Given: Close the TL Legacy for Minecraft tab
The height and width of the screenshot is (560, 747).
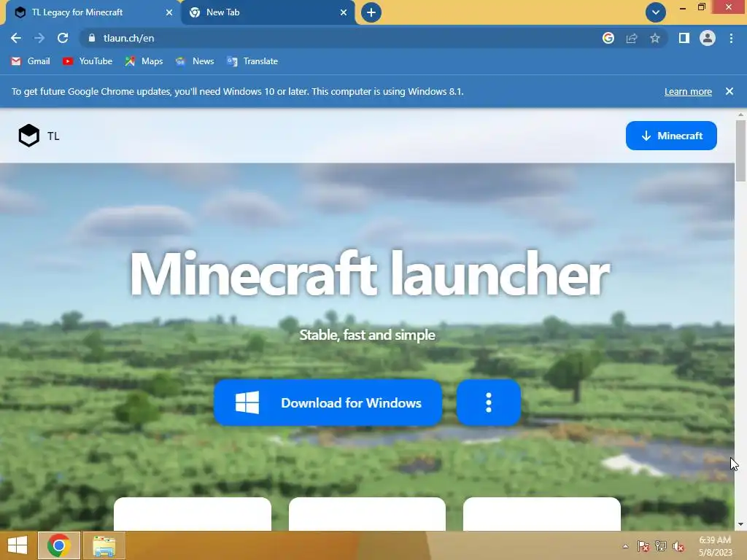Looking at the screenshot, I should 169,12.
